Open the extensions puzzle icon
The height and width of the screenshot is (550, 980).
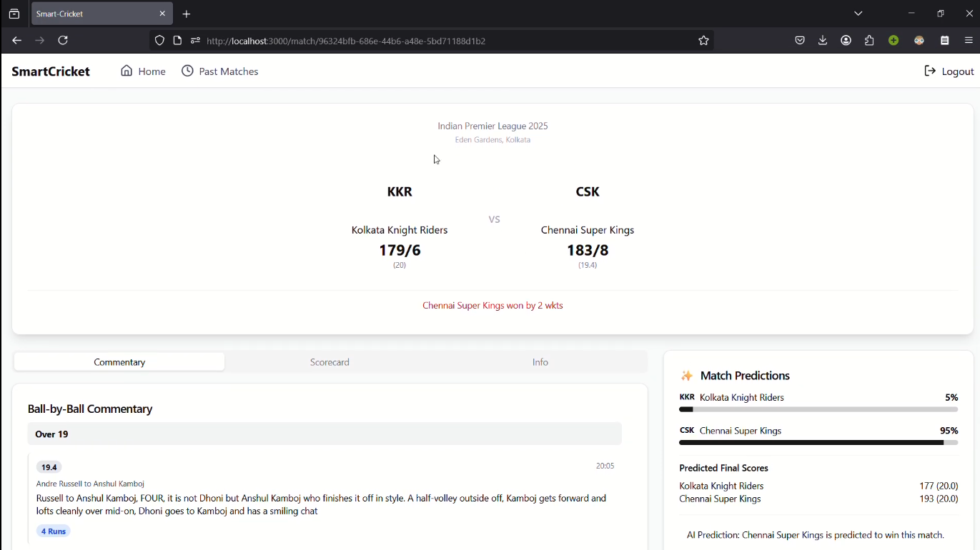pyautogui.click(x=869, y=41)
